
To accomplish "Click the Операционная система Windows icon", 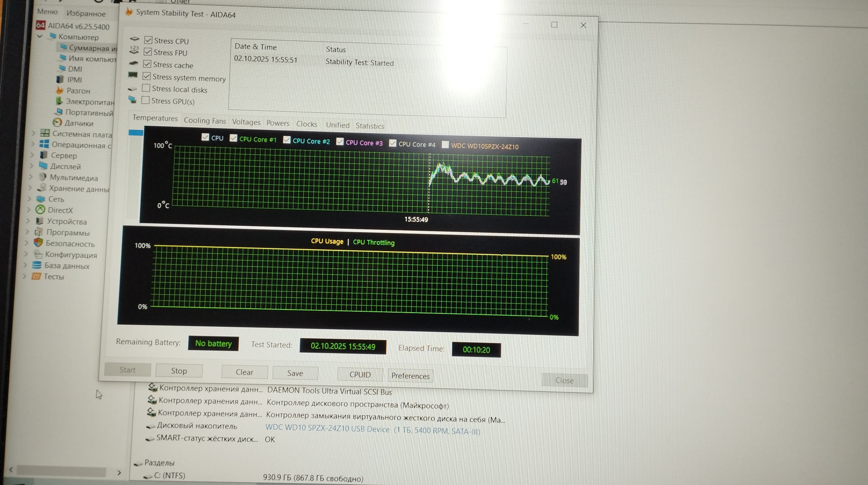I will [x=44, y=144].
